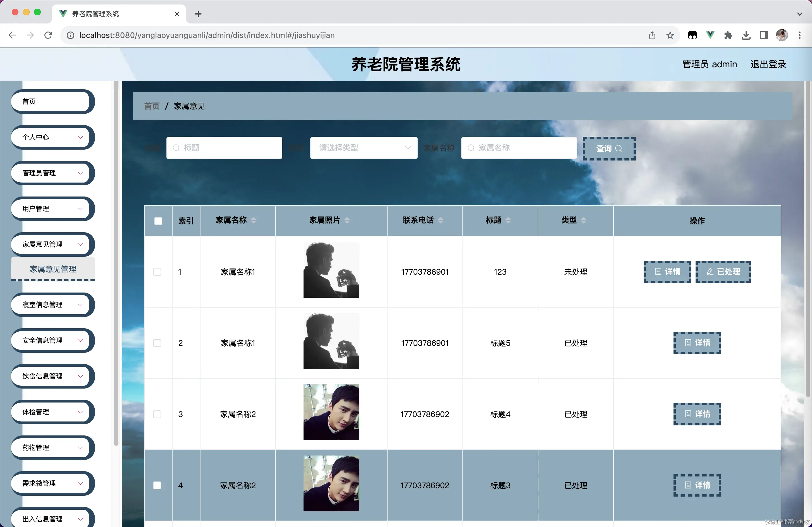Check the checkbox on row 4 for 家属名称2
Screen dimensions: 812x527
point(157,485)
